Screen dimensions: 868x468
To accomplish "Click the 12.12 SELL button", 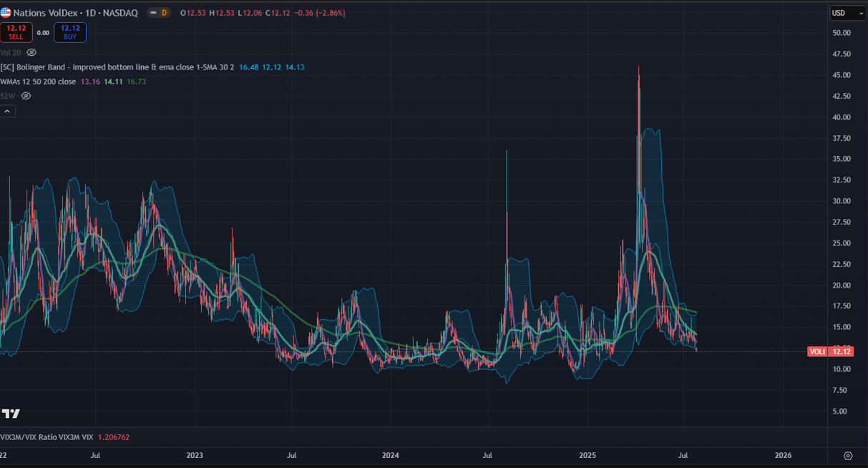I will pyautogui.click(x=16, y=32).
